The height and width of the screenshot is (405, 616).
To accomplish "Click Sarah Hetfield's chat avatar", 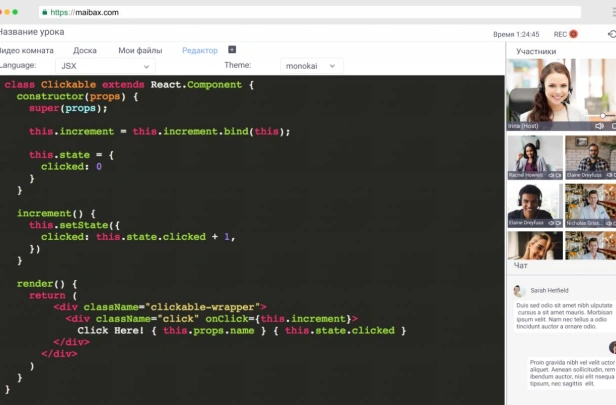I will pyautogui.click(x=519, y=291).
